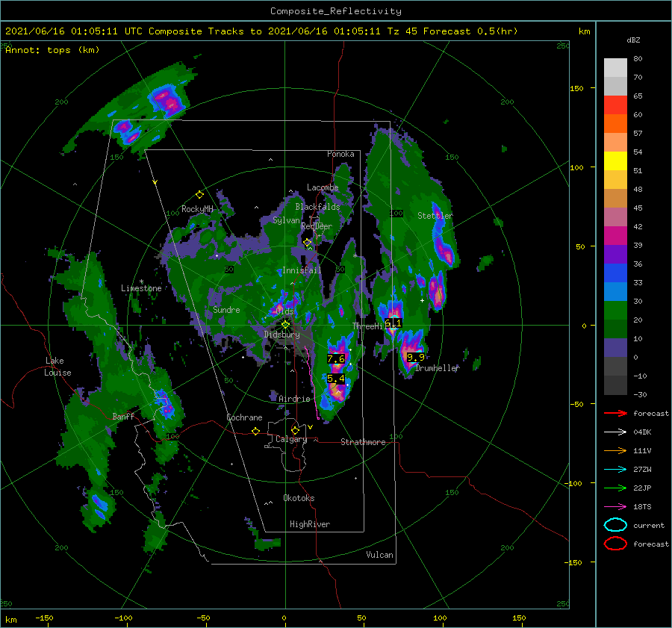Click the 18TS legend label
The image size is (672, 628).
point(642,507)
